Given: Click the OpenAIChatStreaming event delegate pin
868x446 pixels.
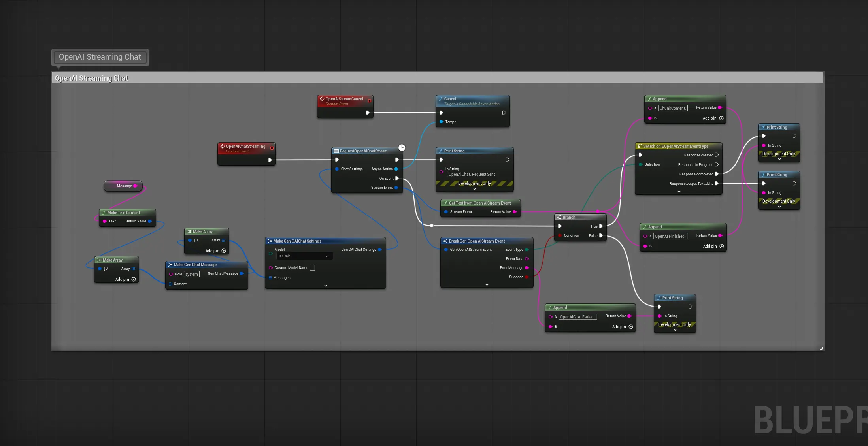Looking at the screenshot, I should tap(272, 148).
